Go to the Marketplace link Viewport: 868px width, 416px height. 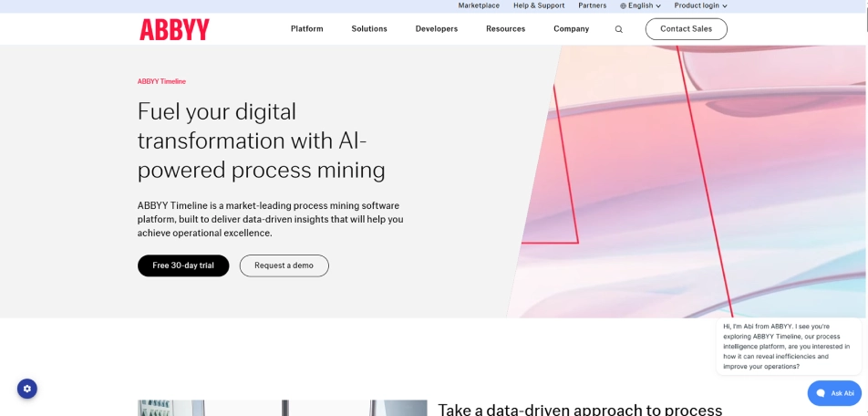(x=479, y=5)
